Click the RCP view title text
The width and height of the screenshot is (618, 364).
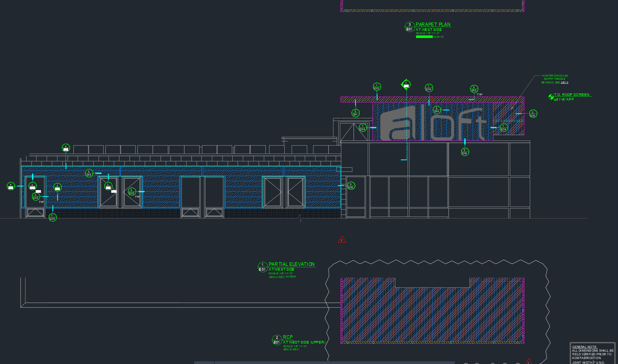tap(288, 337)
